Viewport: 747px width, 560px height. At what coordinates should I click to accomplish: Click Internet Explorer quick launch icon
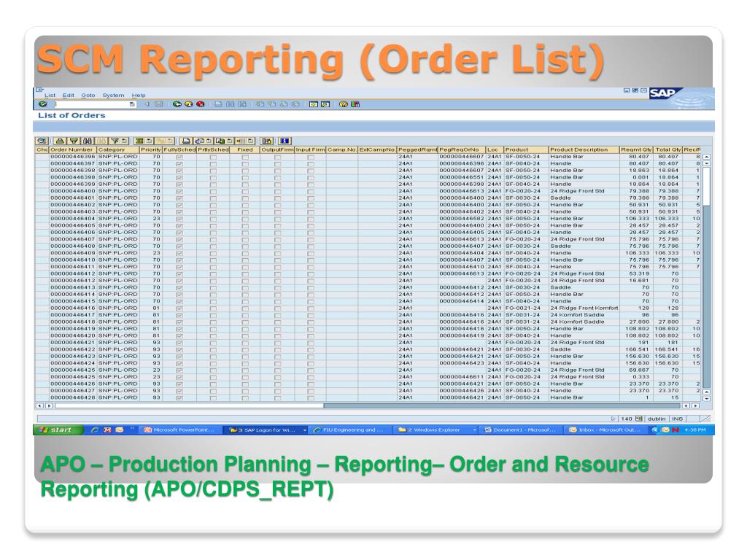click(95, 429)
